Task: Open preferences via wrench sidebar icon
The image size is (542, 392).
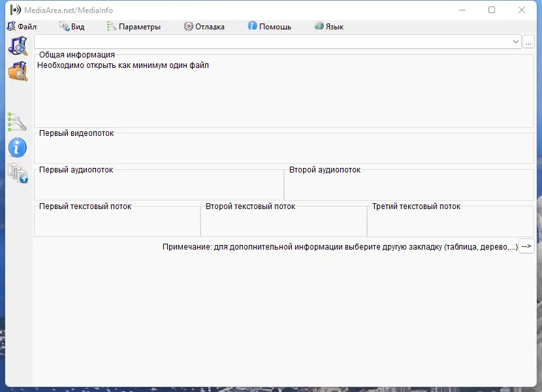Action: (17, 122)
